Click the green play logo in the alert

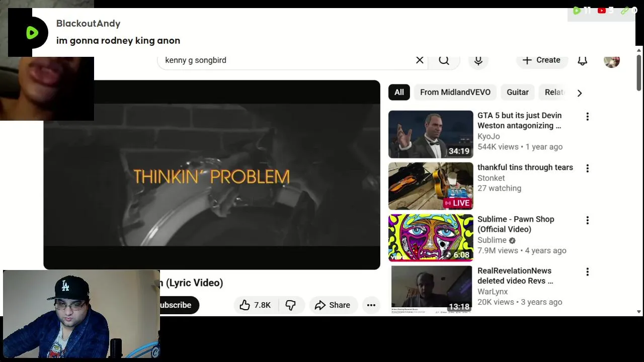[32, 33]
